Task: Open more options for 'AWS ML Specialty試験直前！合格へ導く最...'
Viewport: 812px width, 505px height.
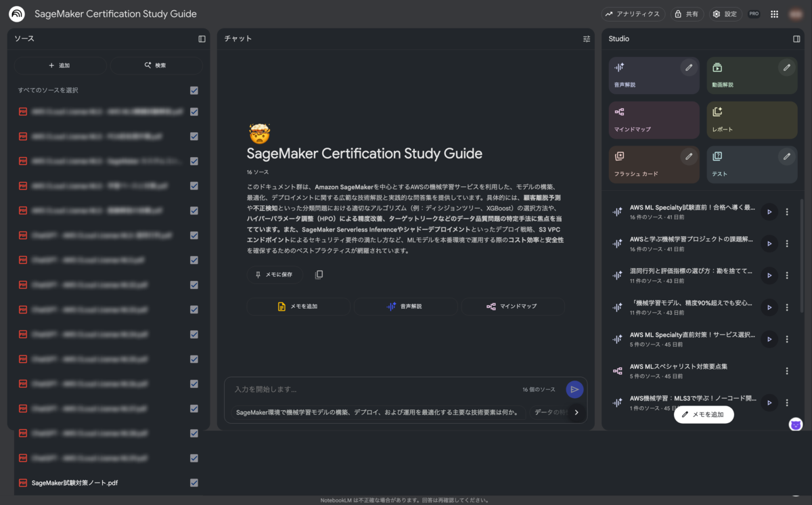Action: click(x=787, y=212)
